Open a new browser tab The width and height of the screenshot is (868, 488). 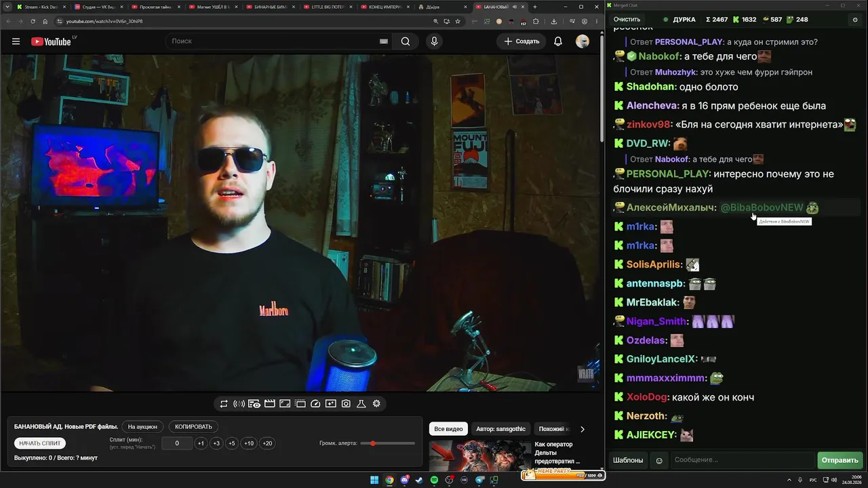(x=535, y=7)
